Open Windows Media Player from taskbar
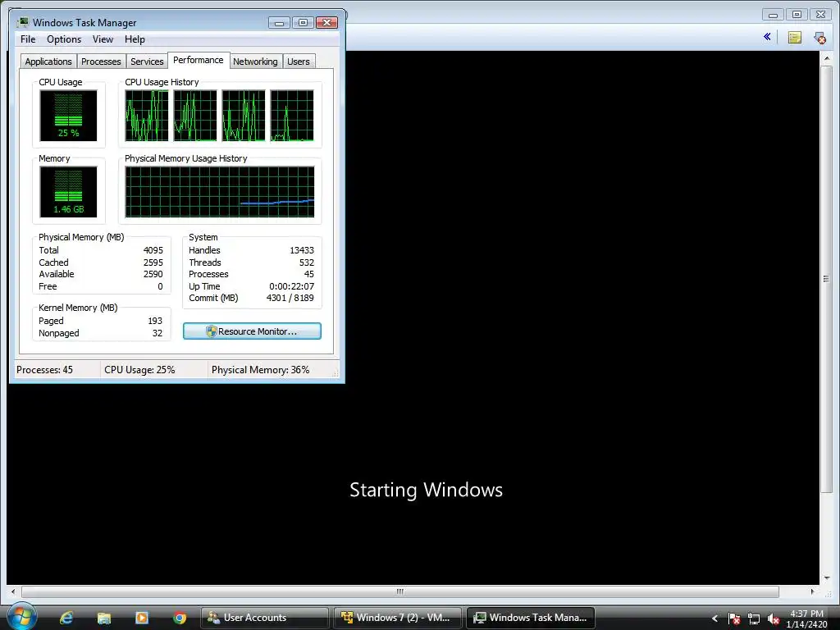Viewport: 840px width, 630px height. click(x=142, y=618)
